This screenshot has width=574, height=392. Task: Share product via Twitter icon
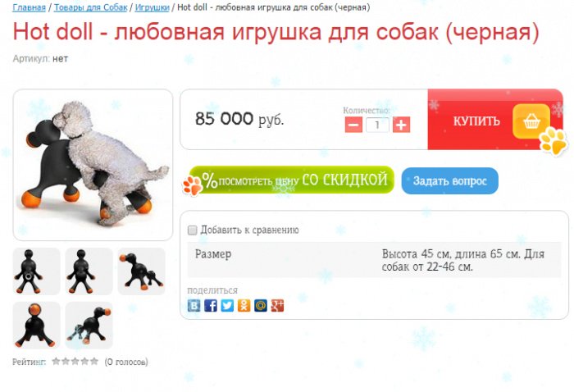click(227, 305)
